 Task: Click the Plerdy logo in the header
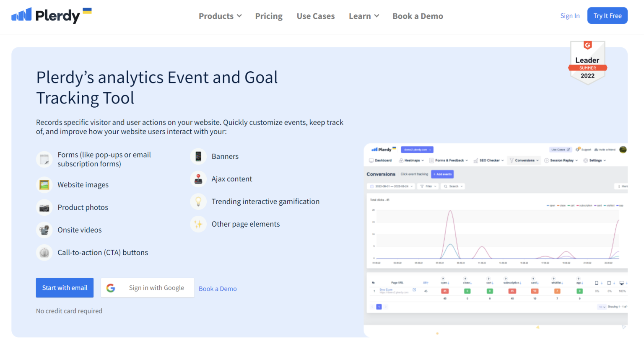(49, 15)
